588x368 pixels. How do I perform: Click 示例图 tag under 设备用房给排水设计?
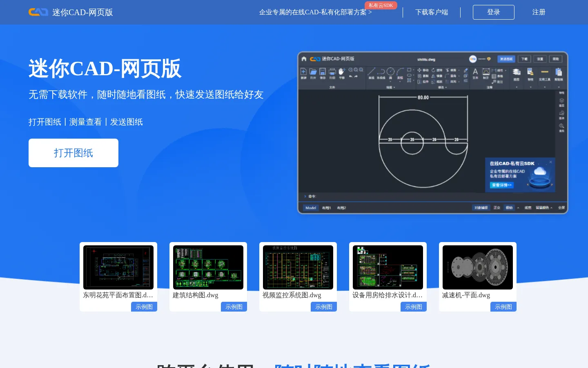click(x=414, y=307)
